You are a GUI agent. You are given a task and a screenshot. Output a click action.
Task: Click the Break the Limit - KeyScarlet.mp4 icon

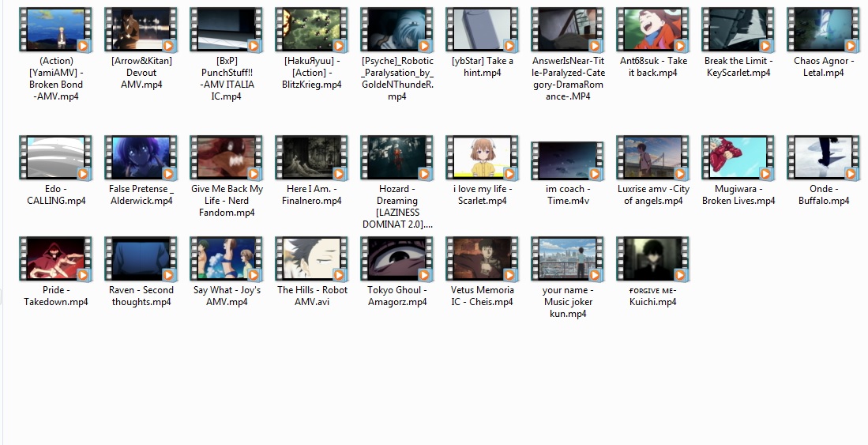(x=738, y=30)
